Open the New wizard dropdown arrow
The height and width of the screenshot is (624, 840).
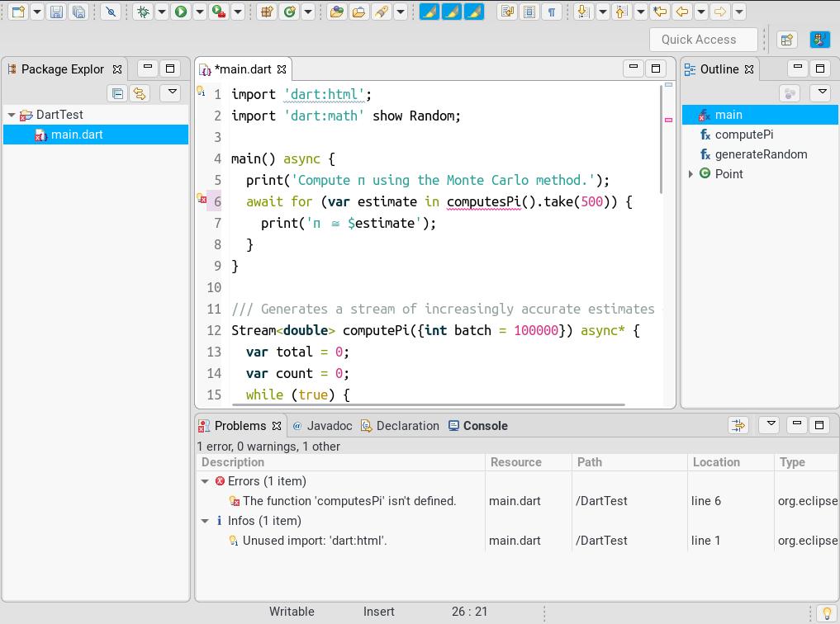[37, 12]
